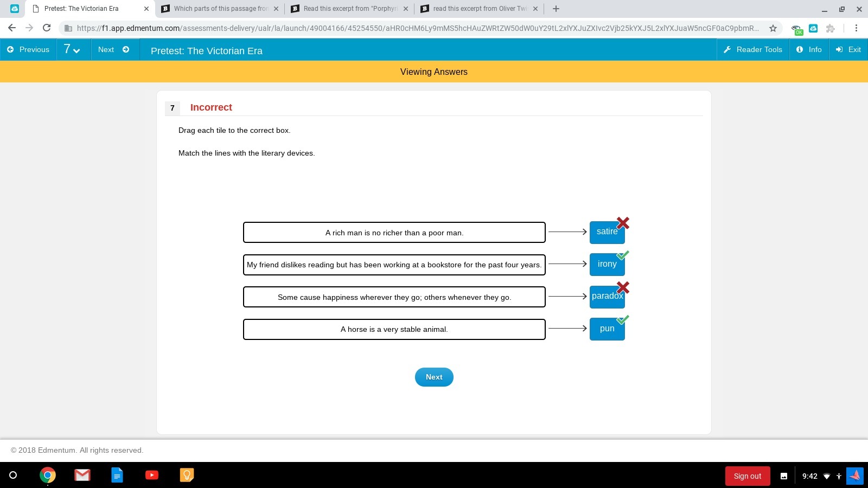Click the site info icon beside the URL
This screenshot has width=868, height=488.
[68, 28]
